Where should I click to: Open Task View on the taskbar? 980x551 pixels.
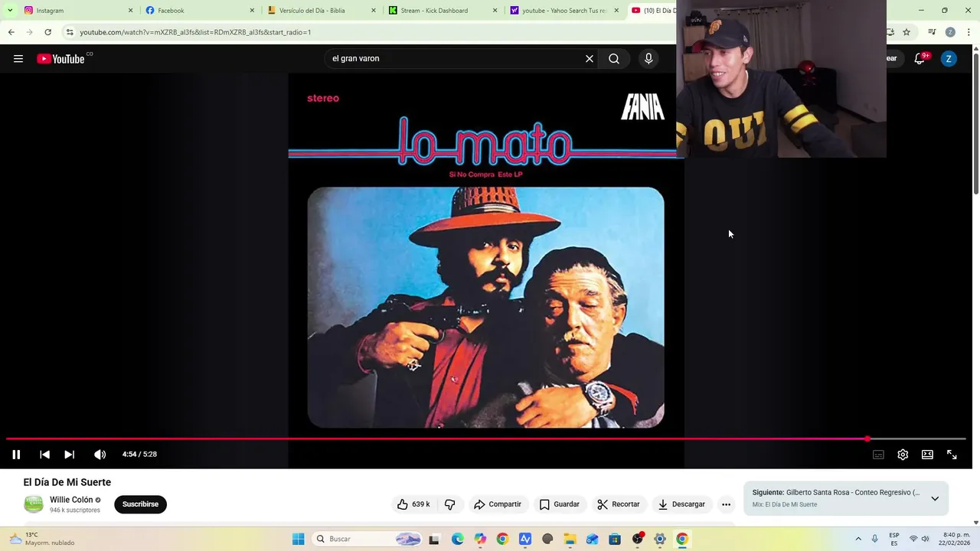(434, 539)
